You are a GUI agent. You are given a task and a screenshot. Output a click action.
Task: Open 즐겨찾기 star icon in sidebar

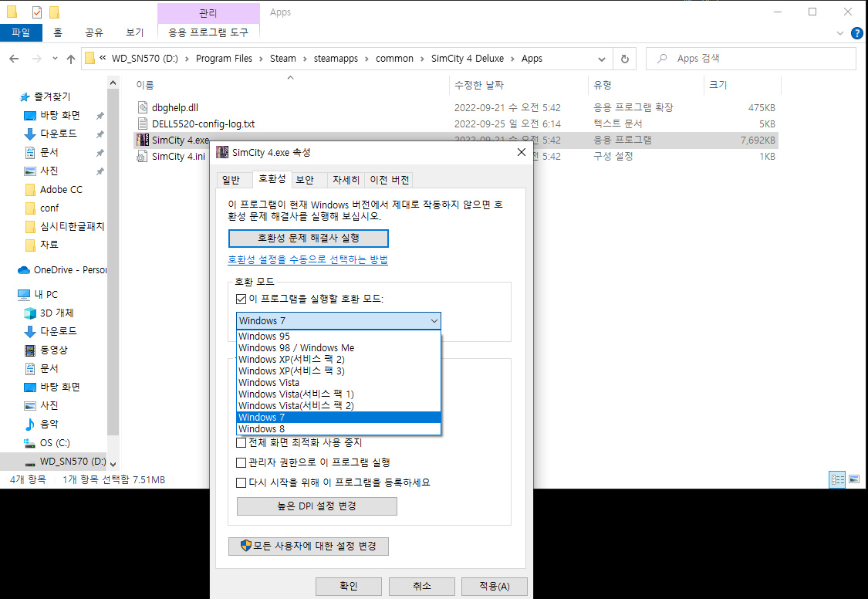tap(25, 97)
